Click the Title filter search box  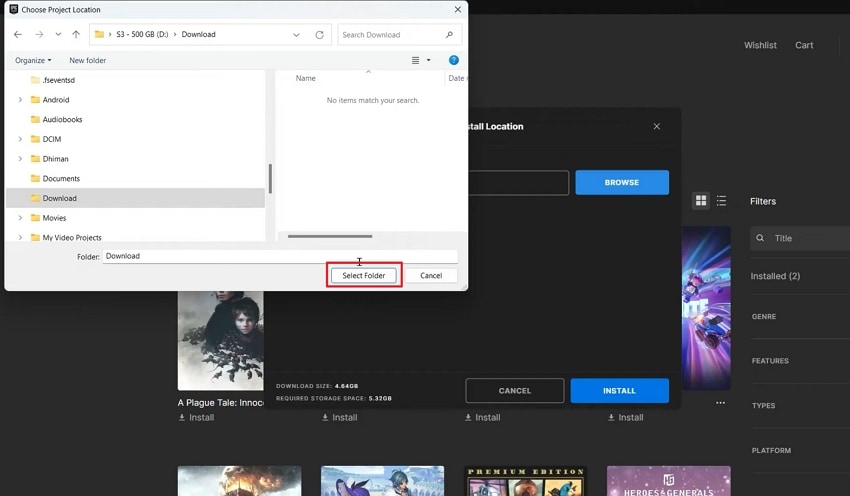pos(800,238)
